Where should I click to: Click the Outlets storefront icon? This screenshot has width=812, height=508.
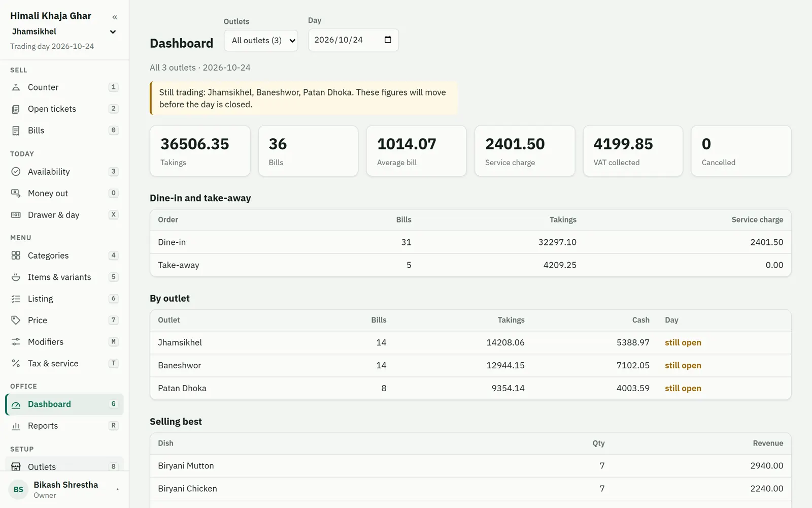pos(16,467)
